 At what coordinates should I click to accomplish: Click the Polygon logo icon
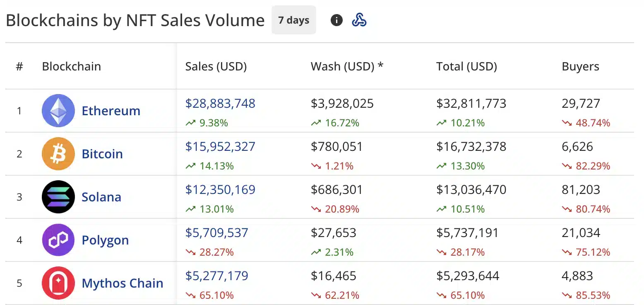58,240
